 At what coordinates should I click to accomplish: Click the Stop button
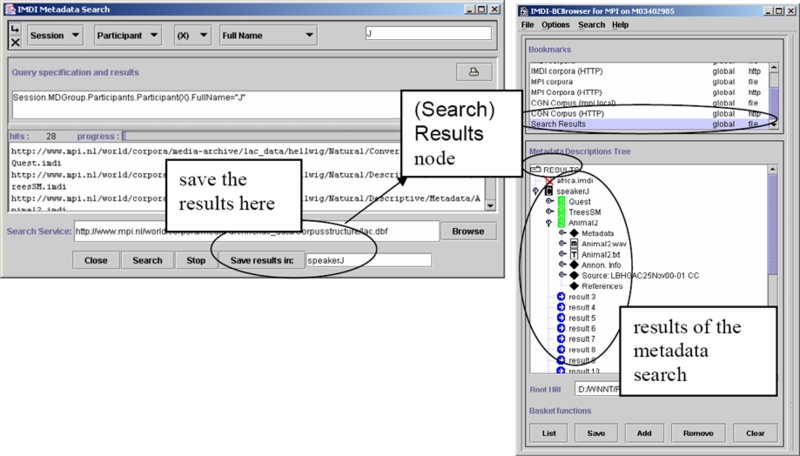click(196, 260)
